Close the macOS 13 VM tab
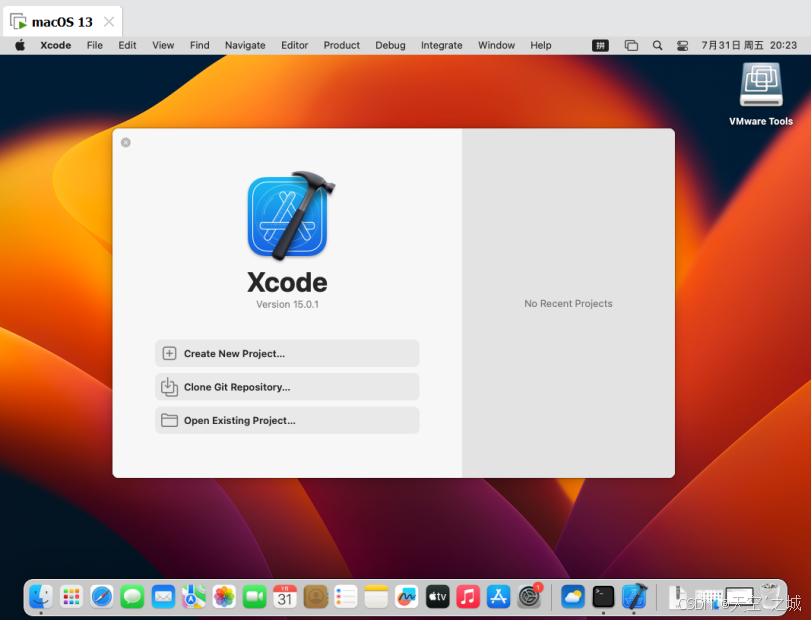This screenshot has height=620, width=811. point(109,22)
